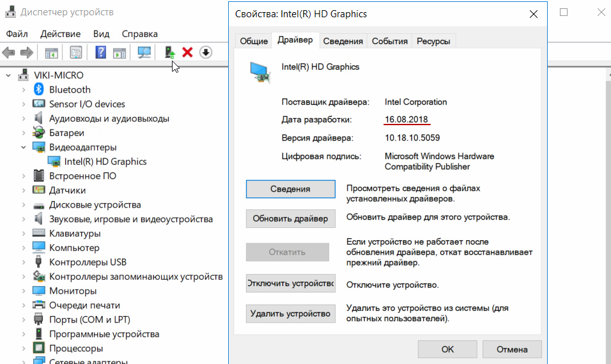The height and width of the screenshot is (364, 611).
Task: Click the Forward arrow toolbar icon
Action: tap(26, 52)
